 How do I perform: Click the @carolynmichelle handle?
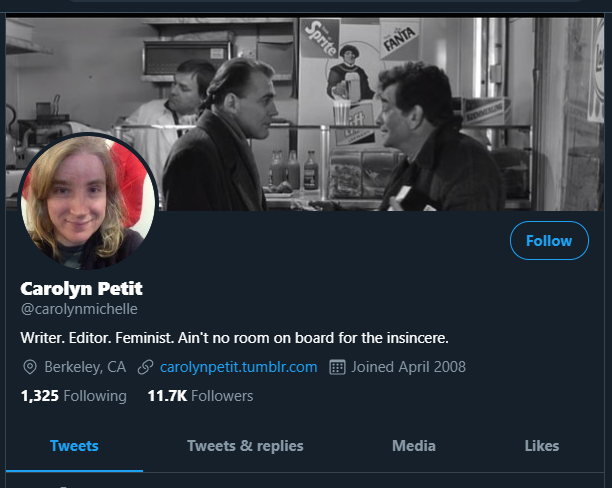coord(79,309)
